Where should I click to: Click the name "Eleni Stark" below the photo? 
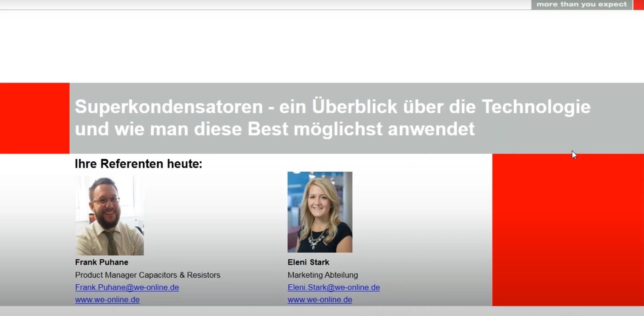pyautogui.click(x=308, y=262)
